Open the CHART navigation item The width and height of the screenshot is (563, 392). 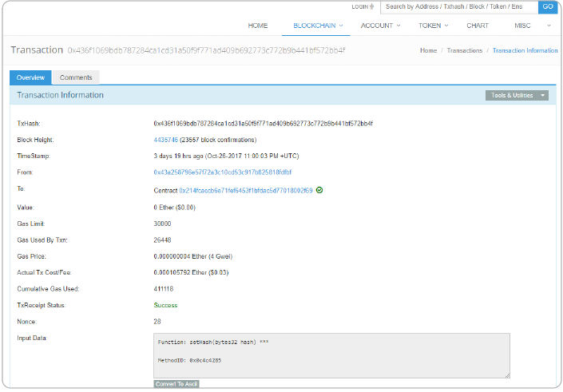tap(478, 26)
